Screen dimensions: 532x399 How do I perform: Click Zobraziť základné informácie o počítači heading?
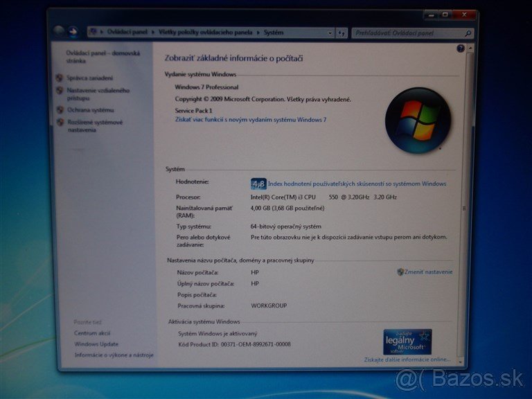click(233, 58)
